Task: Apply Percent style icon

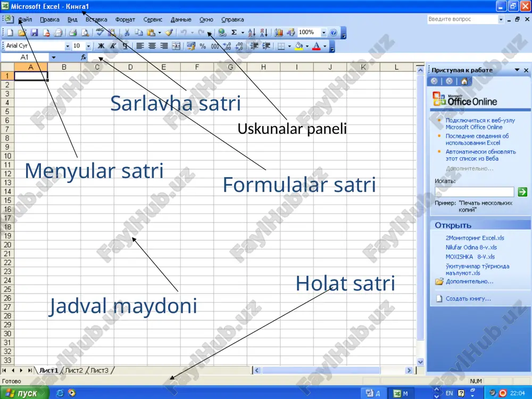Action: (x=203, y=46)
